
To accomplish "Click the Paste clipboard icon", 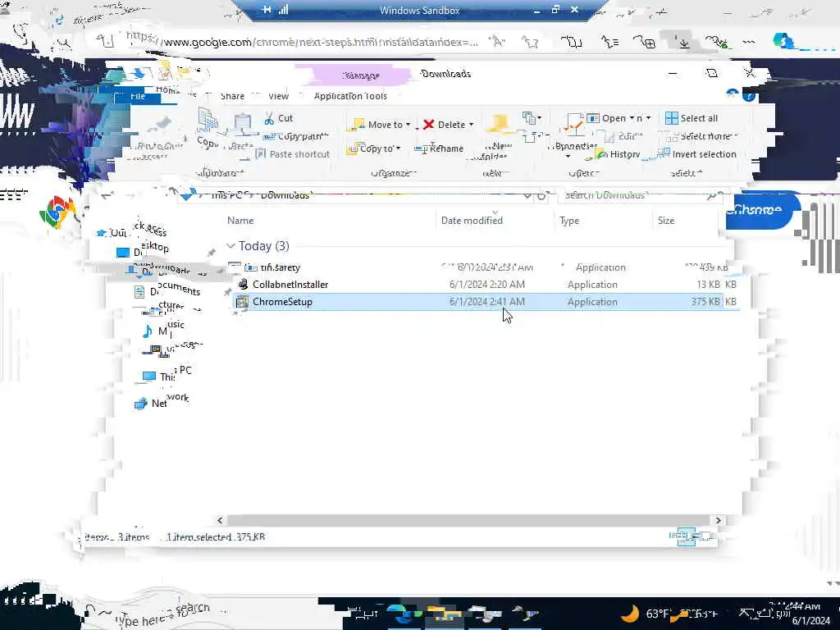I will (242, 125).
